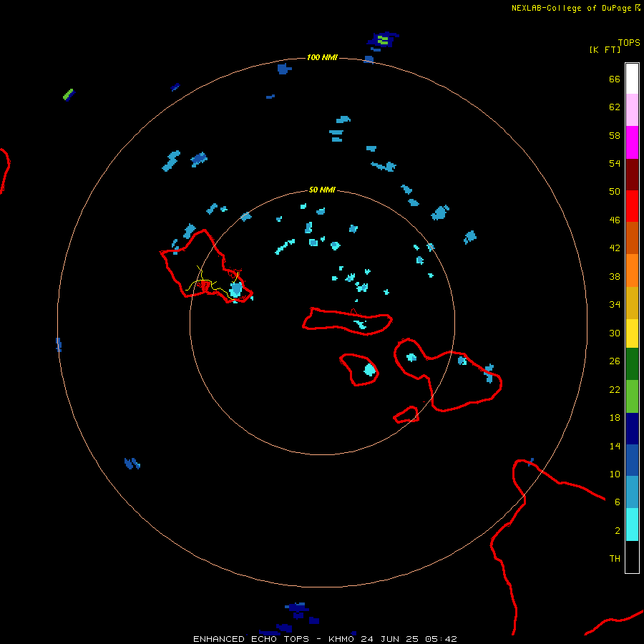This screenshot has height=644, width=644.
Task: Click the 24 JUN 25 date text
Action: pyautogui.click(x=389, y=639)
